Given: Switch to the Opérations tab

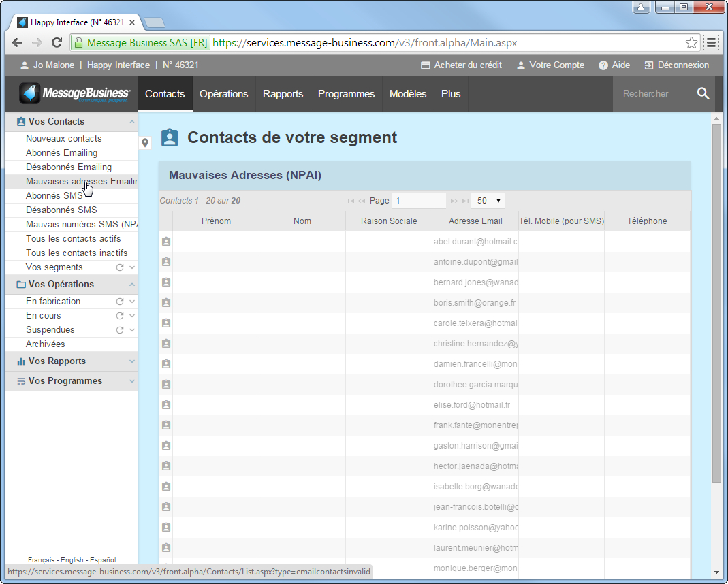Looking at the screenshot, I should click(224, 94).
